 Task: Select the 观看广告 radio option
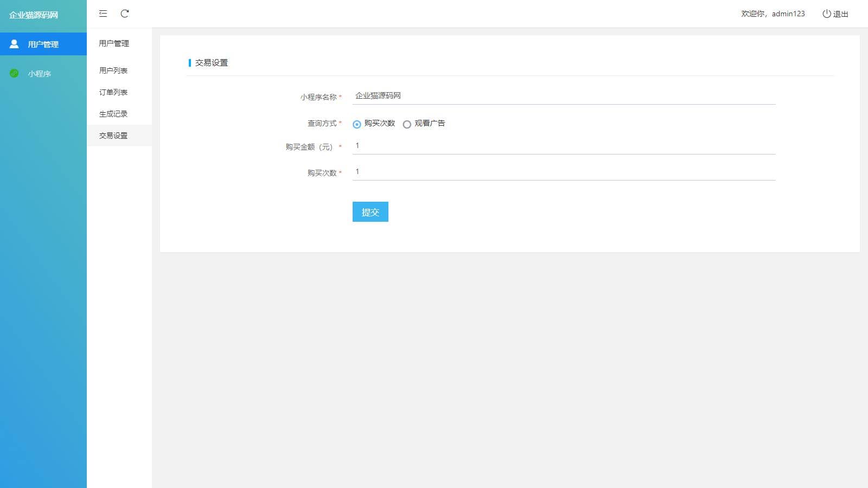click(x=407, y=124)
